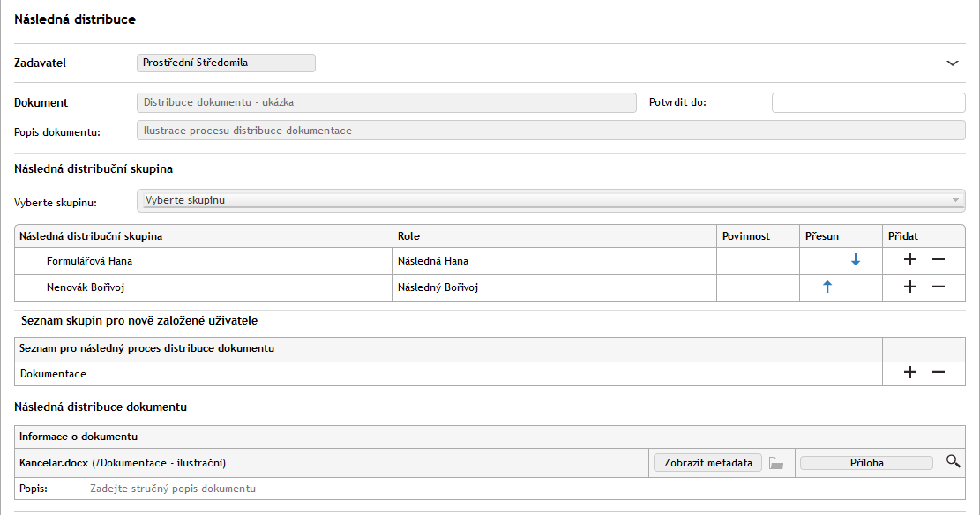Viewport: 980px width, 515px height.
Task: Click the Popis dokumentu text field
Action: click(550, 131)
